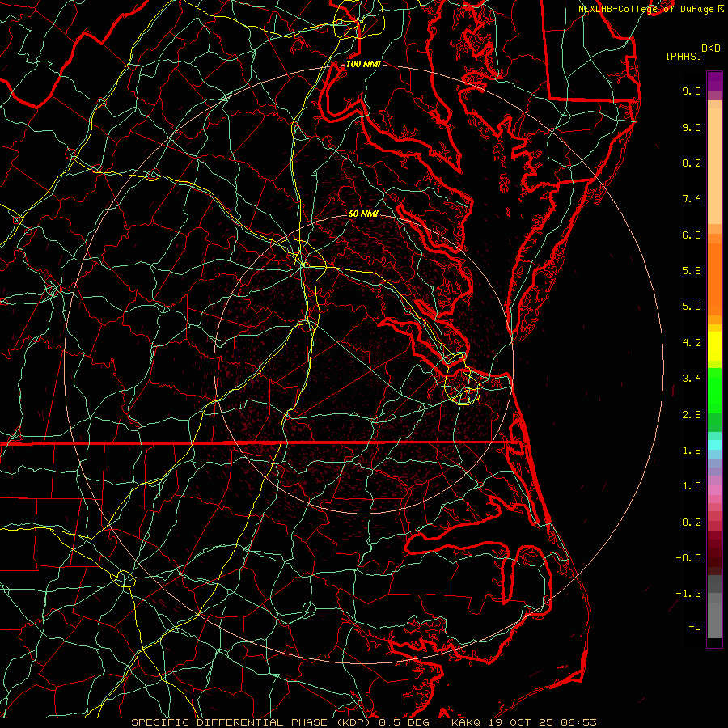
Task: Click the 9.0 scale value
Action: click(x=692, y=127)
